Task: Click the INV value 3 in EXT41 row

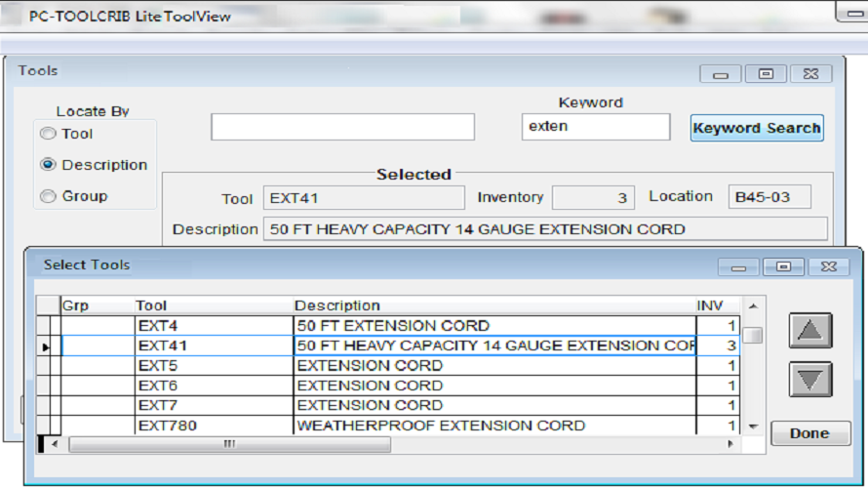Action: [718, 346]
